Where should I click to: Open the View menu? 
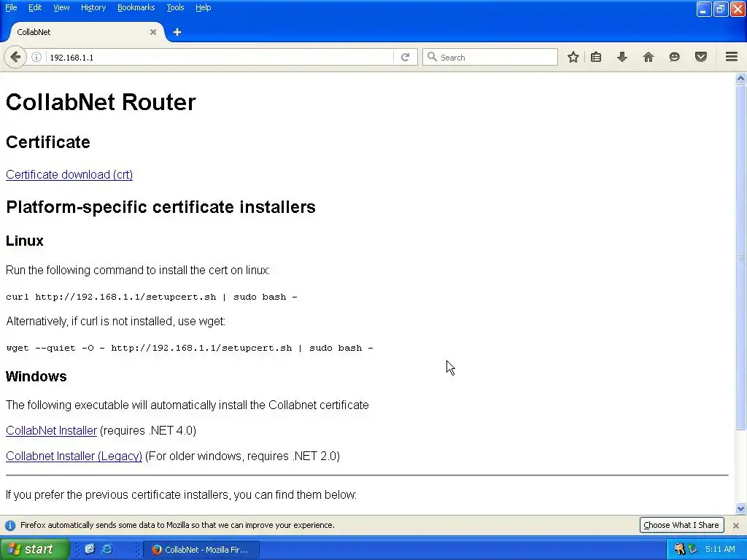tap(61, 7)
